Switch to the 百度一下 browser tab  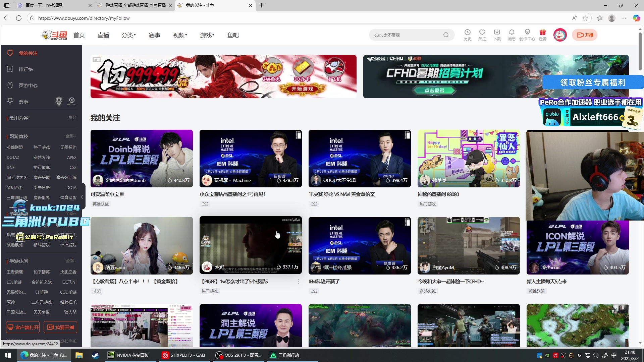(x=54, y=5)
